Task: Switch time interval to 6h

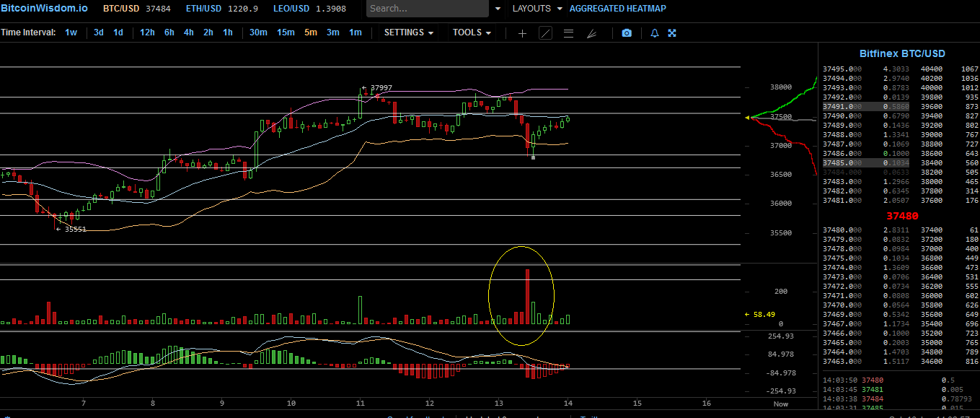Action: click(169, 32)
